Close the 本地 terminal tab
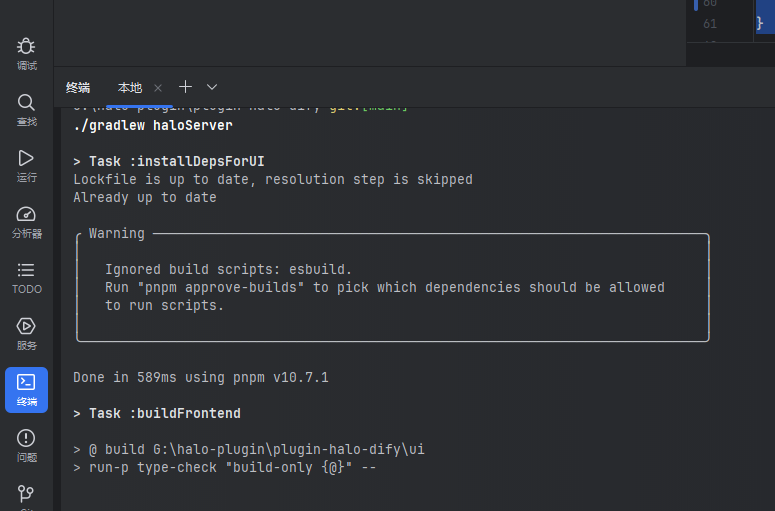Screen dimensions: 775x511 pyautogui.click(x=158, y=88)
